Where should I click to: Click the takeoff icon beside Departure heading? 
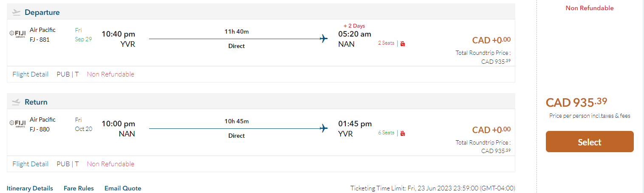[x=16, y=12]
